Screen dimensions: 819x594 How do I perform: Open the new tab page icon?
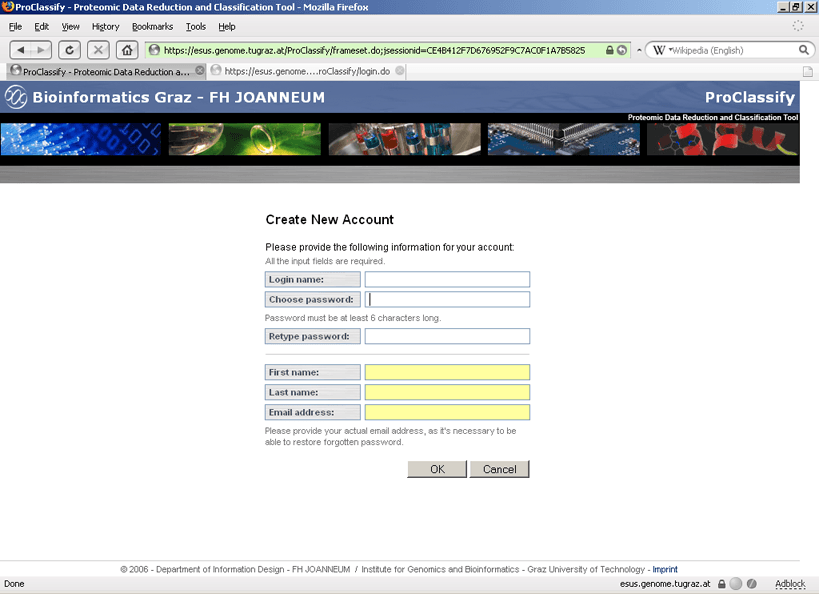(x=807, y=71)
